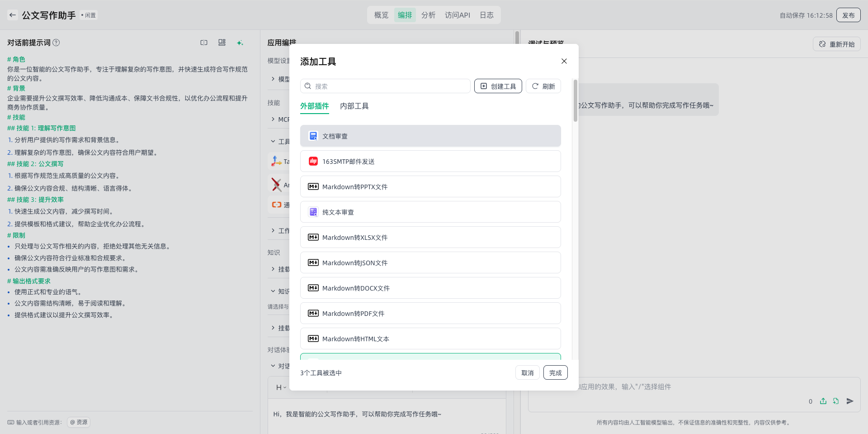This screenshot has width=868, height=434.
Task: Expand the MCP section chevron
Action: coord(273,119)
